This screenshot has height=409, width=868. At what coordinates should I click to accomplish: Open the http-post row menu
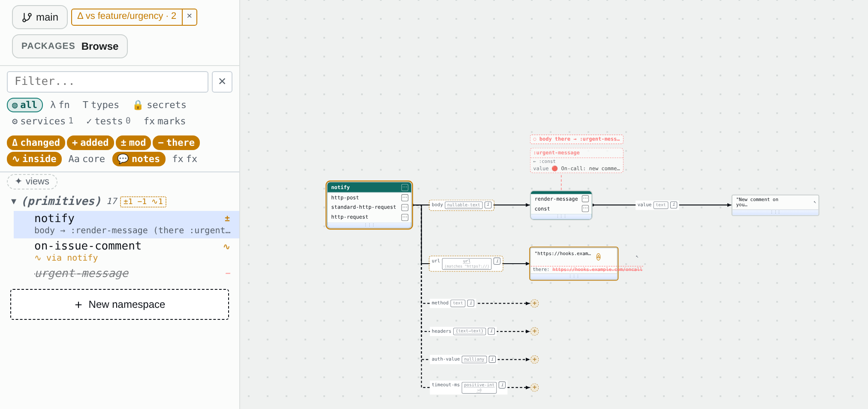404,198
